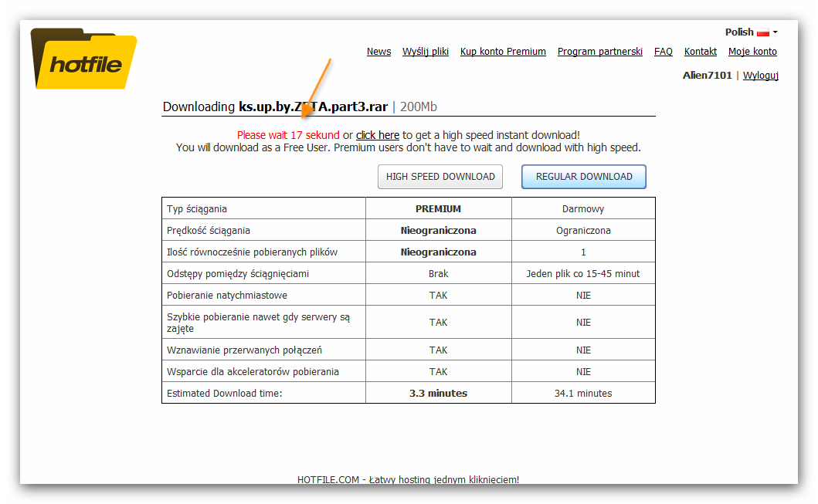Click 'Pobieranie natychmiastowe' row label
The image size is (818, 504).
[227, 296]
